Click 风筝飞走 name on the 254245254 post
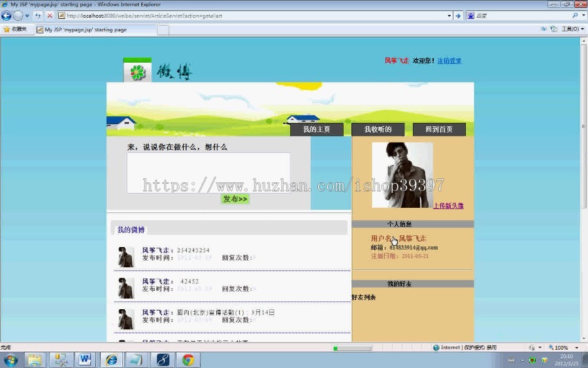Viewport: 588px width, 368px height. coord(155,250)
